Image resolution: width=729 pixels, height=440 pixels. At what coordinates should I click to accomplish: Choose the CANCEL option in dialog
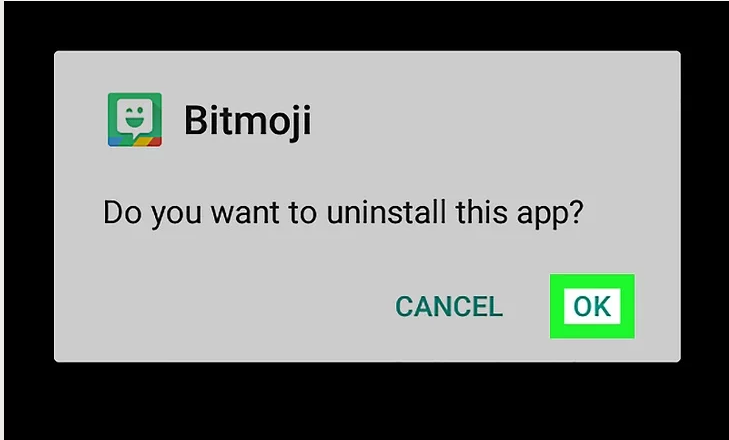[449, 307]
